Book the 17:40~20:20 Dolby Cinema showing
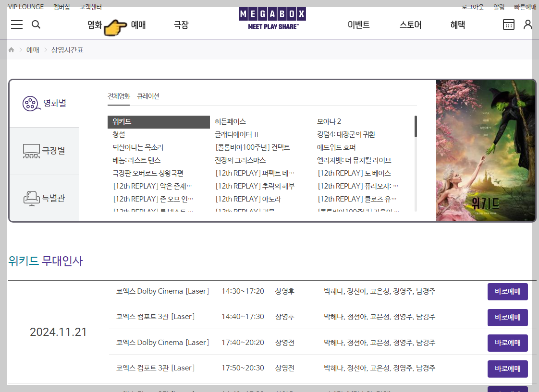Viewport: 539px width, 392px height. coord(507,343)
